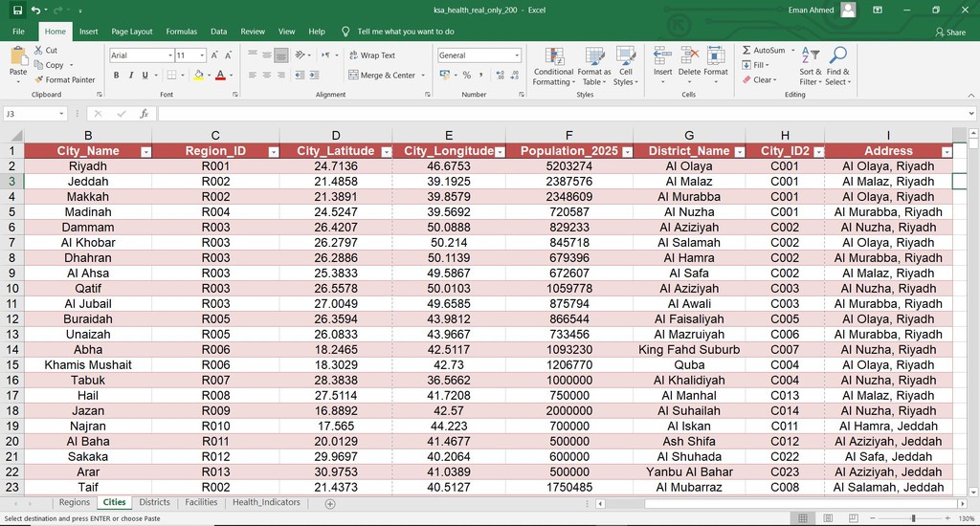Toggle Italic formatting
Screen dimensions: 980x526
[130, 75]
